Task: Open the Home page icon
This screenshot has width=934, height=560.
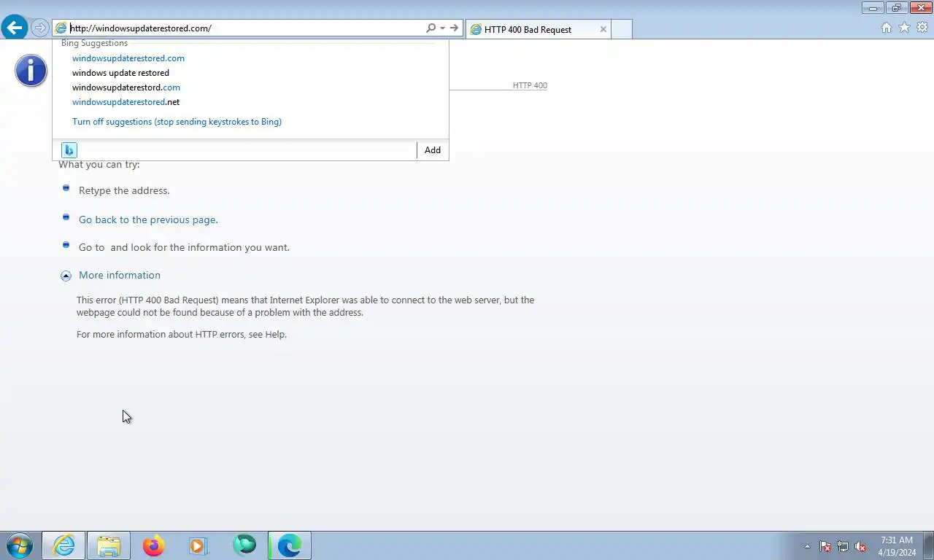Action: [886, 28]
